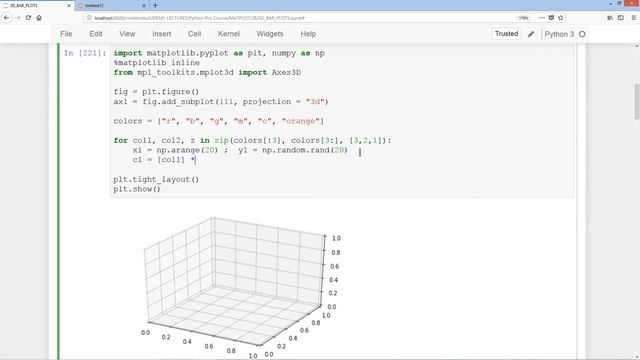Click the x1 = np.arange(20) line
640x360 pixels.
(x=240, y=150)
